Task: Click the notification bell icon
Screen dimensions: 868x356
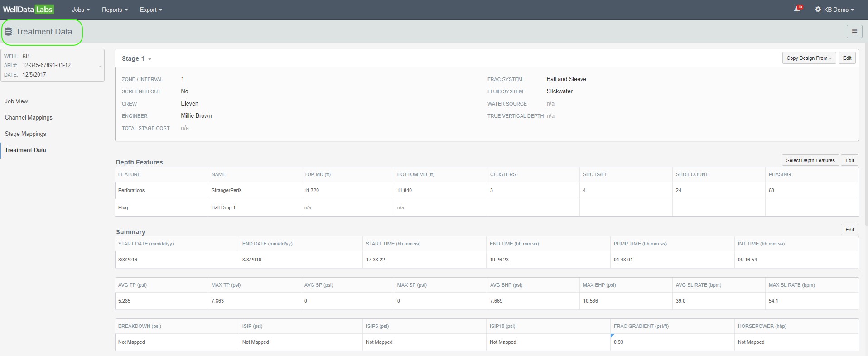Action: click(x=797, y=10)
